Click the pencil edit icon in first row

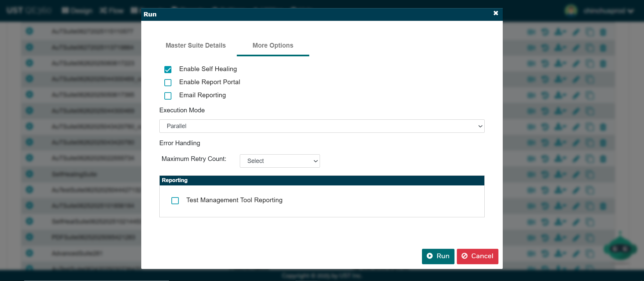pos(576,32)
